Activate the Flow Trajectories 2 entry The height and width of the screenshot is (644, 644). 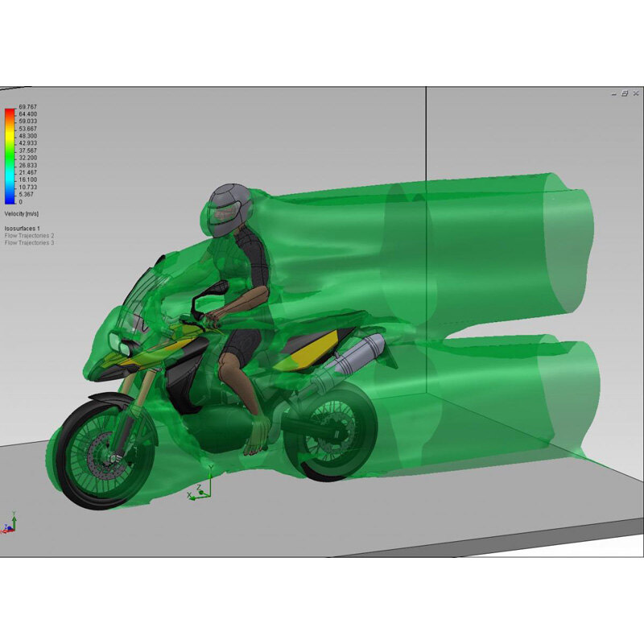coord(30,235)
